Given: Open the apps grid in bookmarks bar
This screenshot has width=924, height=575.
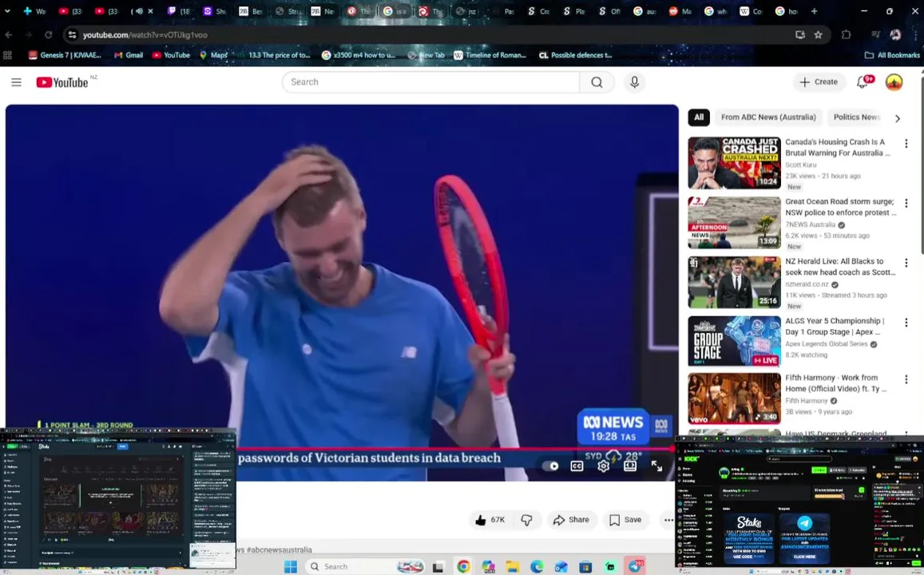Looking at the screenshot, I should coord(8,55).
